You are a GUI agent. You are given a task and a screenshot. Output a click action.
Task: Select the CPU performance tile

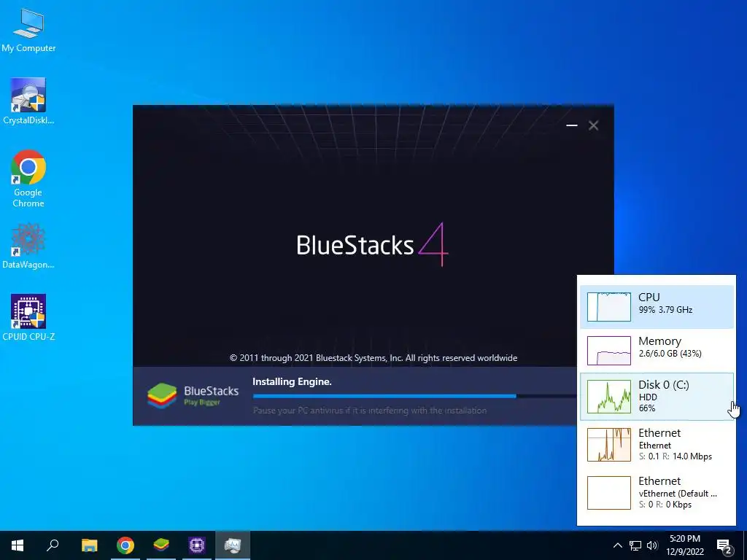point(657,307)
